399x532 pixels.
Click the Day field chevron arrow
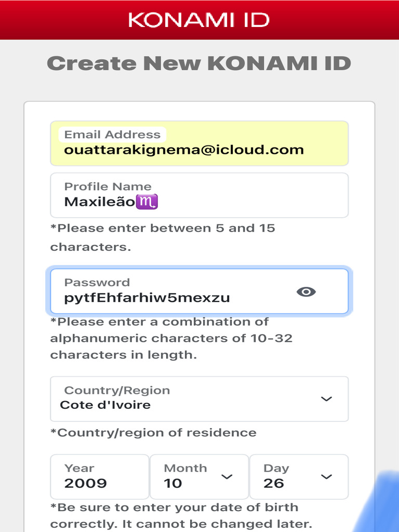tap(326, 476)
